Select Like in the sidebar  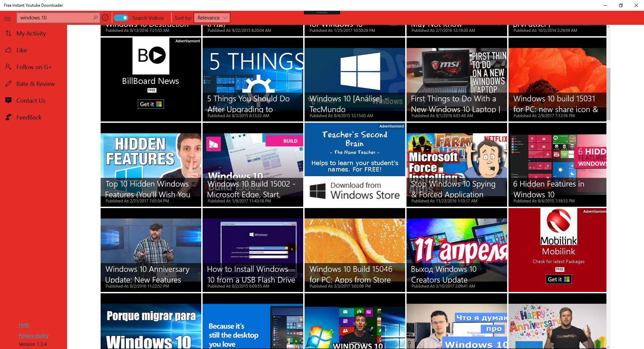34,50
